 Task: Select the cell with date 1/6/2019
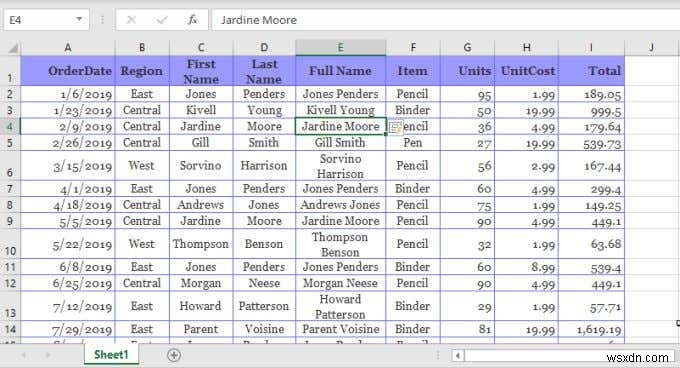coord(68,94)
